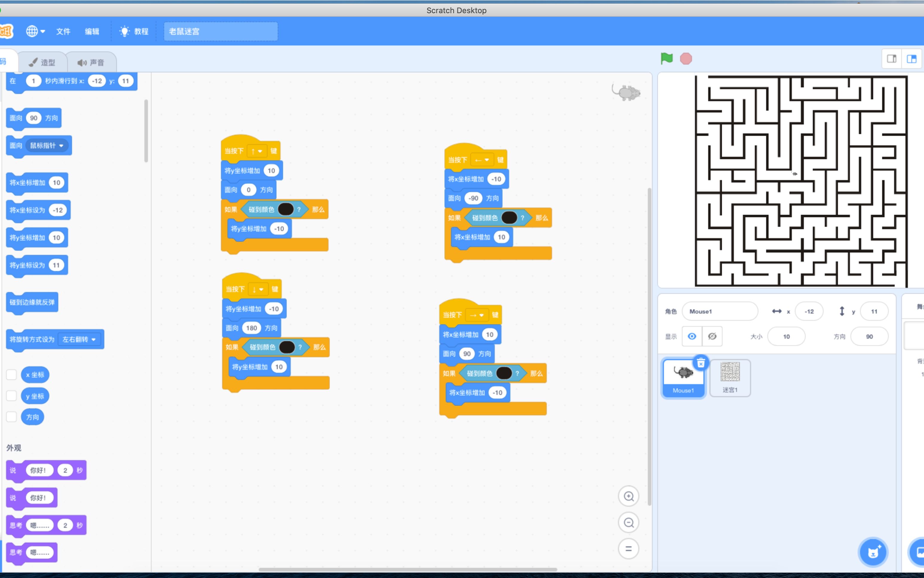
Task: Open the 文件 menu
Action: [x=63, y=31]
